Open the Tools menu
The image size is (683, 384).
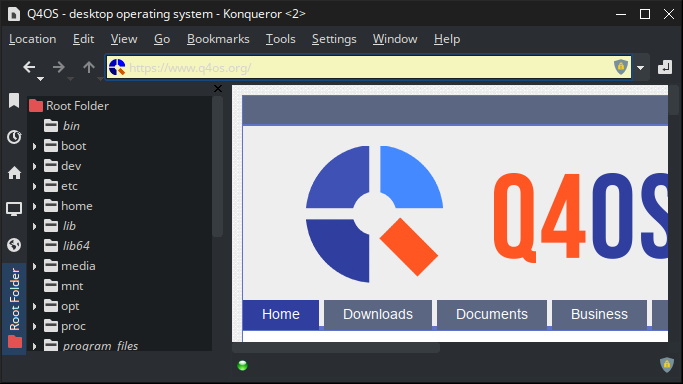[x=281, y=39]
